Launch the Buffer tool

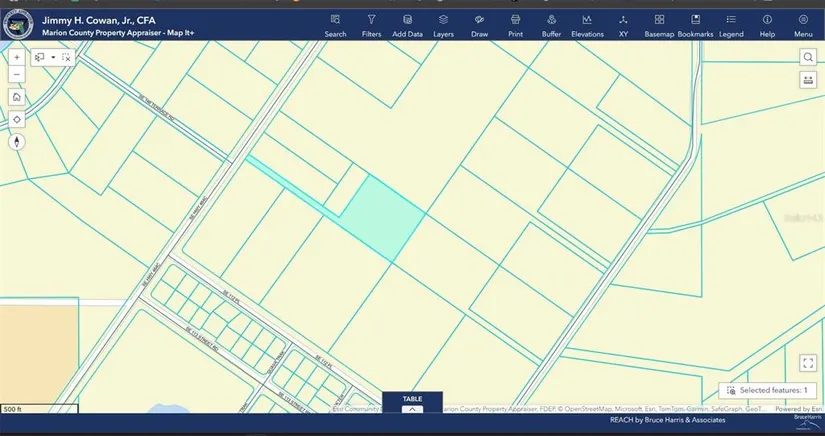pos(551,25)
